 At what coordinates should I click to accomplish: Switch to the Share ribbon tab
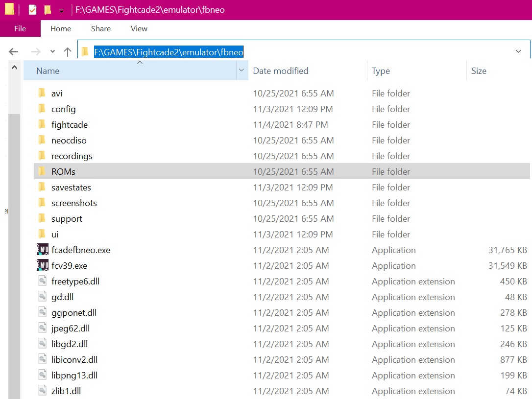pyautogui.click(x=101, y=28)
